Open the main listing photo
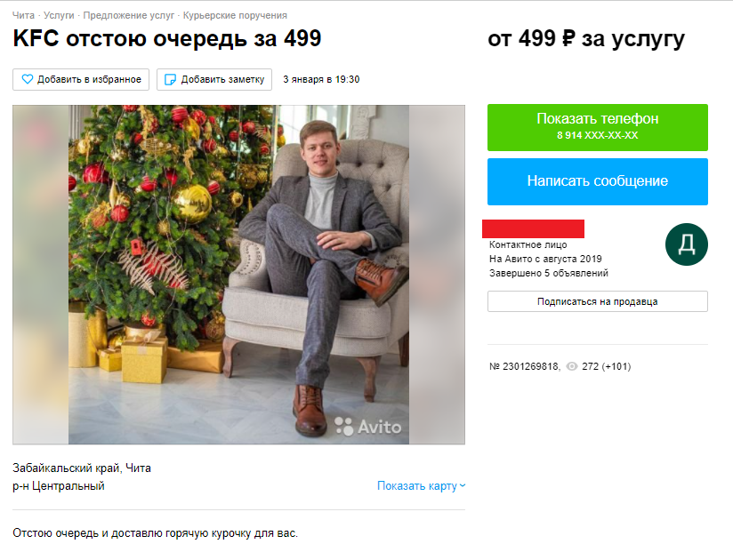 point(239,275)
